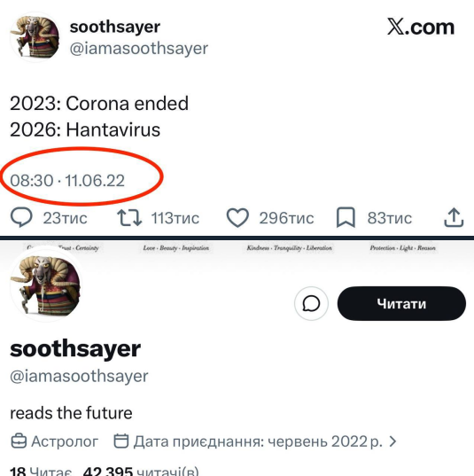Click the share upload icon

(x=454, y=217)
